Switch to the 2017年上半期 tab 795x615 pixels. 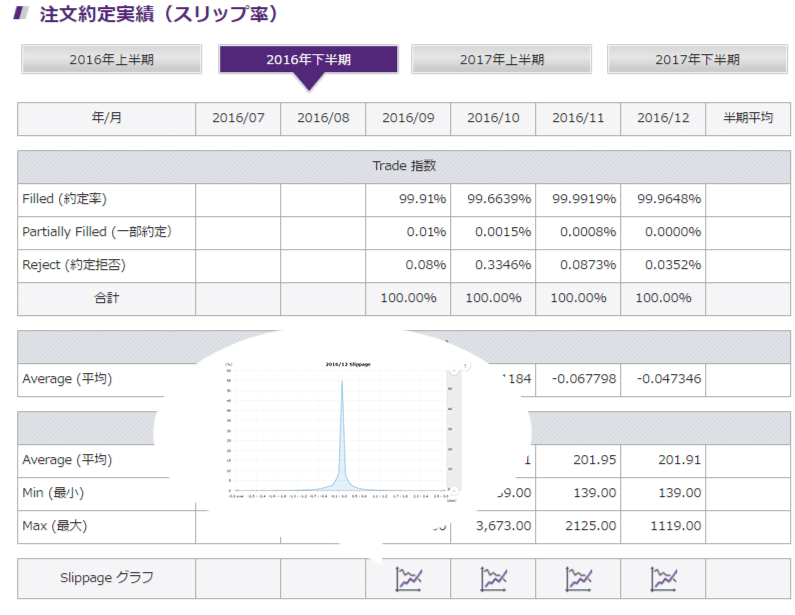(x=501, y=59)
